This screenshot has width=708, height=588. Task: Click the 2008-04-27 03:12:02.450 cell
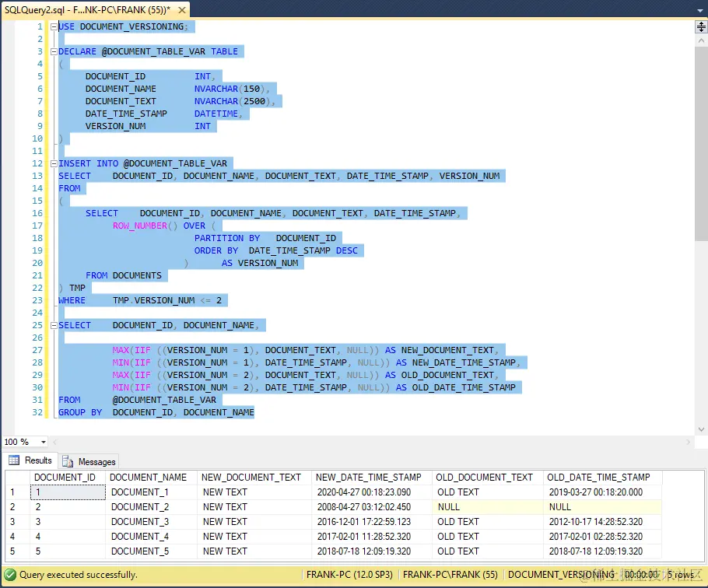point(372,507)
